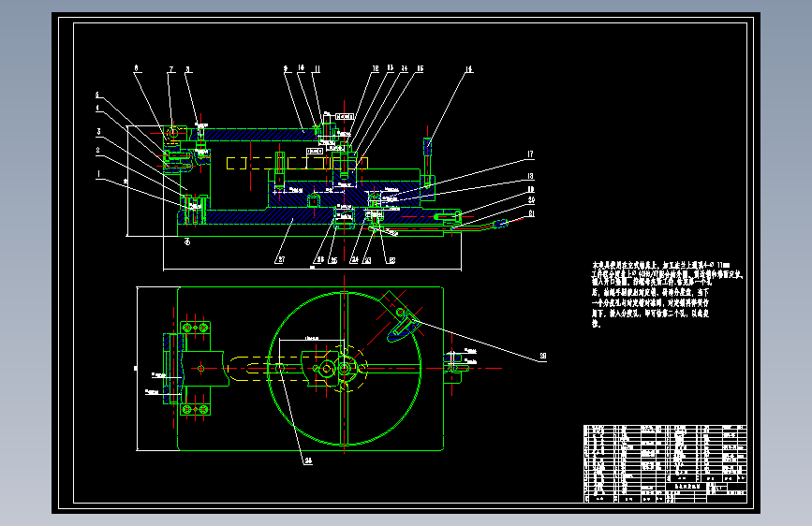The width and height of the screenshot is (812, 526).
Task: Select part balloon number 27
Action: click(281, 259)
